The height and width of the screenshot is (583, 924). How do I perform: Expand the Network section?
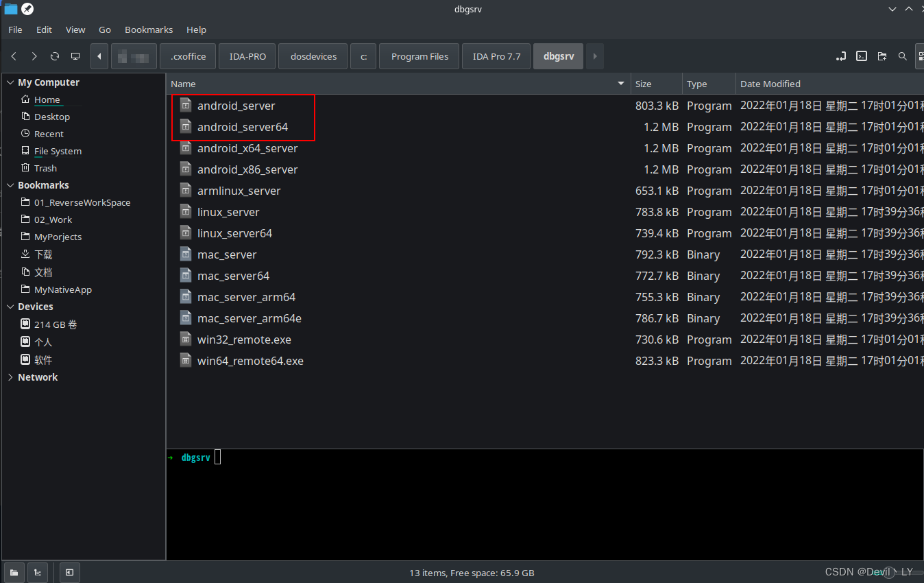(x=10, y=377)
